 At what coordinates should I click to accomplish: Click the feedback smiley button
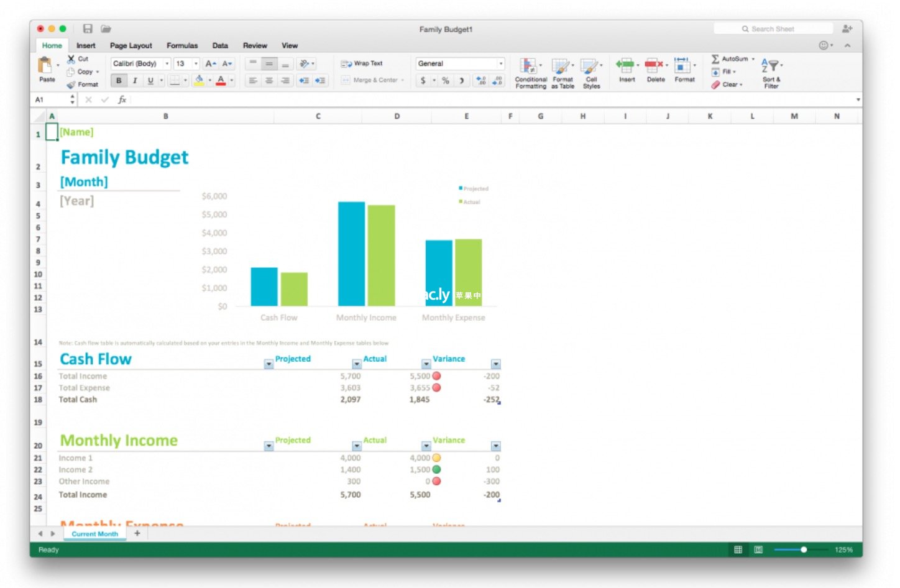(x=824, y=45)
